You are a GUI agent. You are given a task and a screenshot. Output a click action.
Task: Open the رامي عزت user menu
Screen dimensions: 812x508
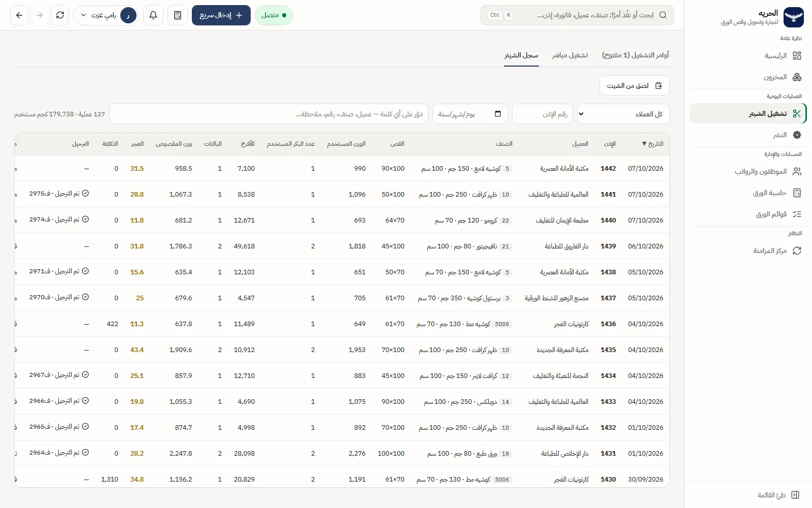(x=106, y=15)
